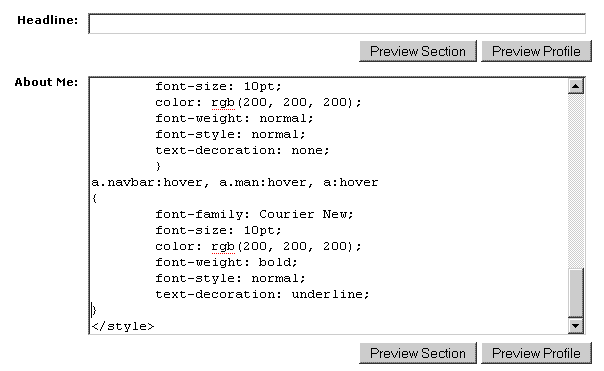Click Preview Profile button below Headline

tap(536, 51)
